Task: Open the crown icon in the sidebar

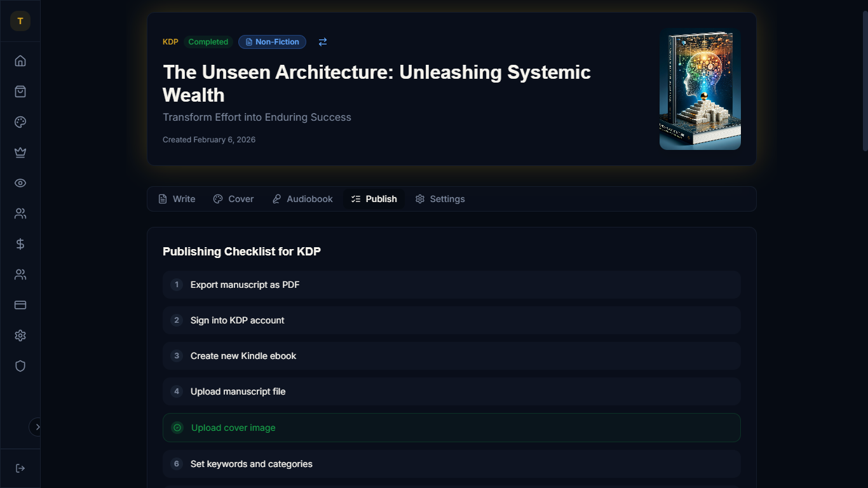Action: (20, 152)
